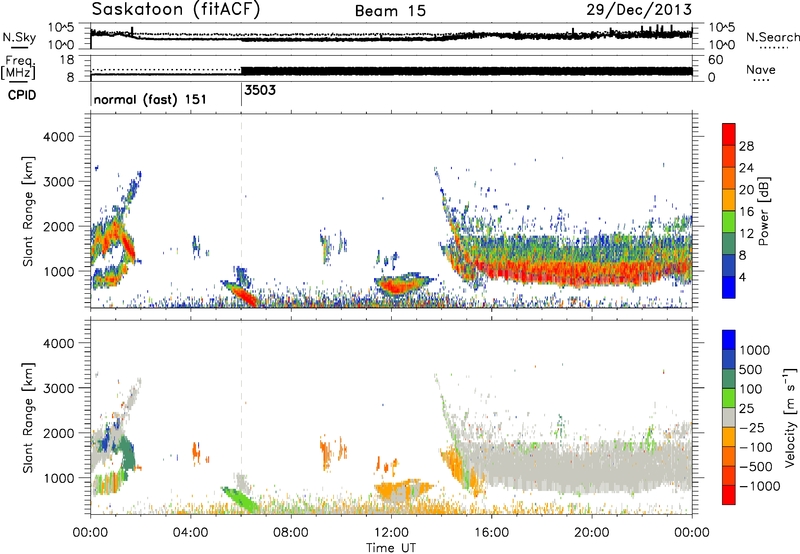Pick the teal green segment between 100 and 500 velocity

(729, 379)
